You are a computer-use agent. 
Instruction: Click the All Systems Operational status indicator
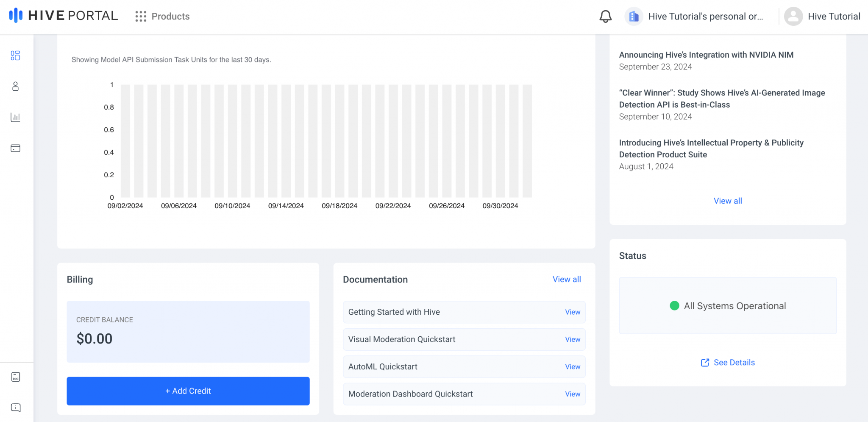tap(727, 305)
